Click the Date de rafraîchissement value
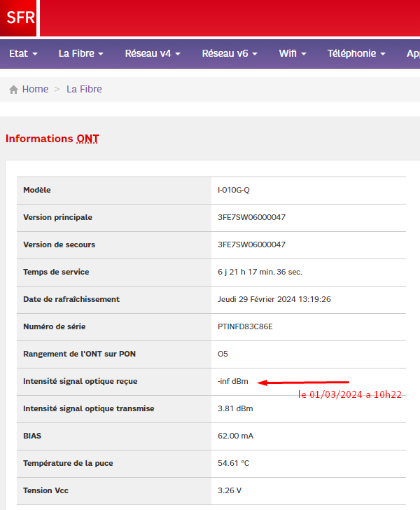 click(274, 299)
